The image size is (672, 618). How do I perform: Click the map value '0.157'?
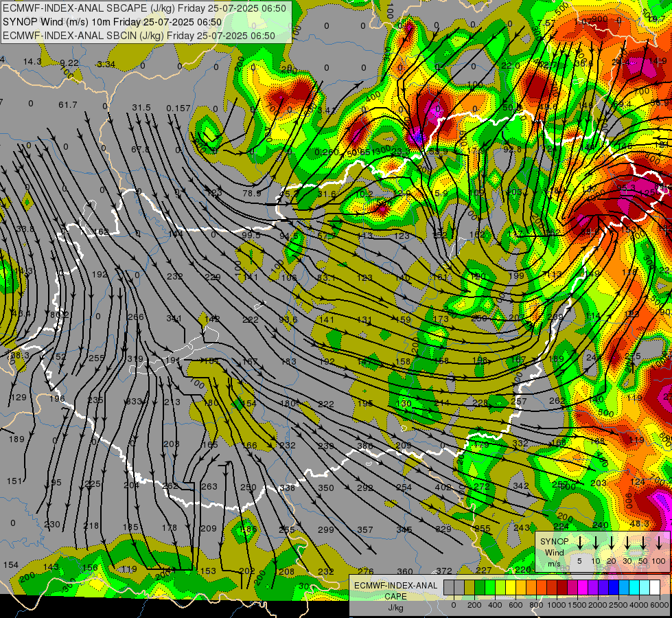tap(178, 108)
